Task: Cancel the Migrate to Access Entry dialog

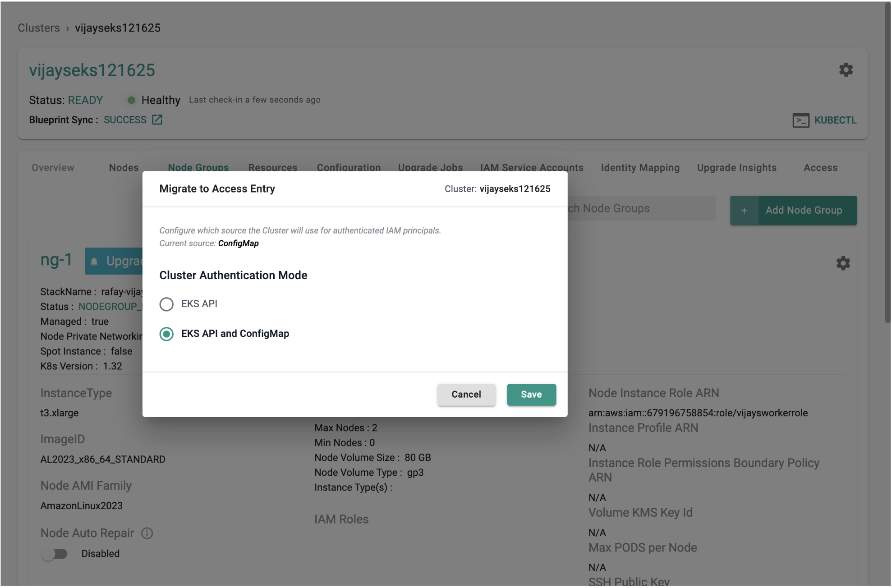Action: click(466, 395)
